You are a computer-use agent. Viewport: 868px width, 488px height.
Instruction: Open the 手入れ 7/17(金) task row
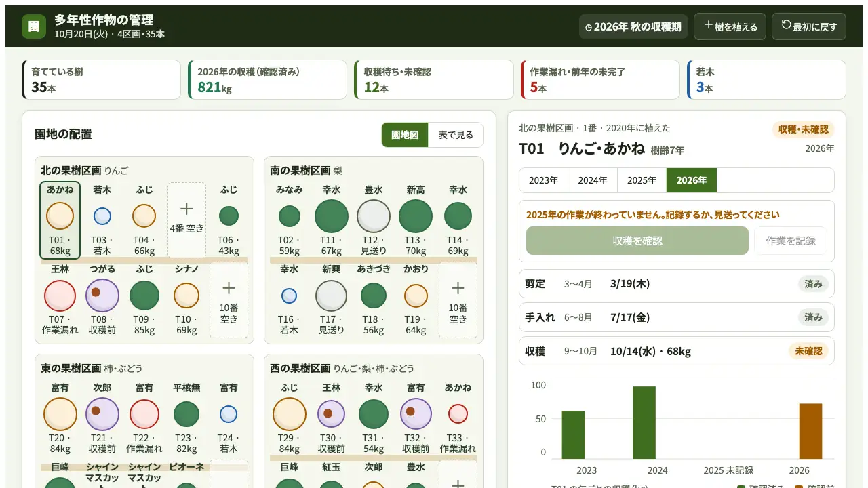pos(677,317)
